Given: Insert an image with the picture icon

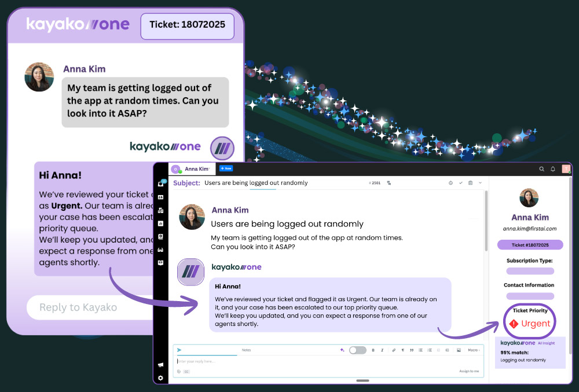Looking at the screenshot, I should (x=459, y=350).
